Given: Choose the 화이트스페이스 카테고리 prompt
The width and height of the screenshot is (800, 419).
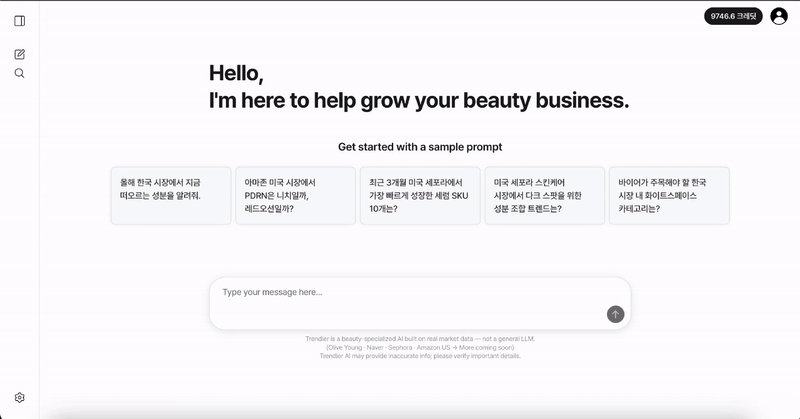Looking at the screenshot, I should (668, 195).
